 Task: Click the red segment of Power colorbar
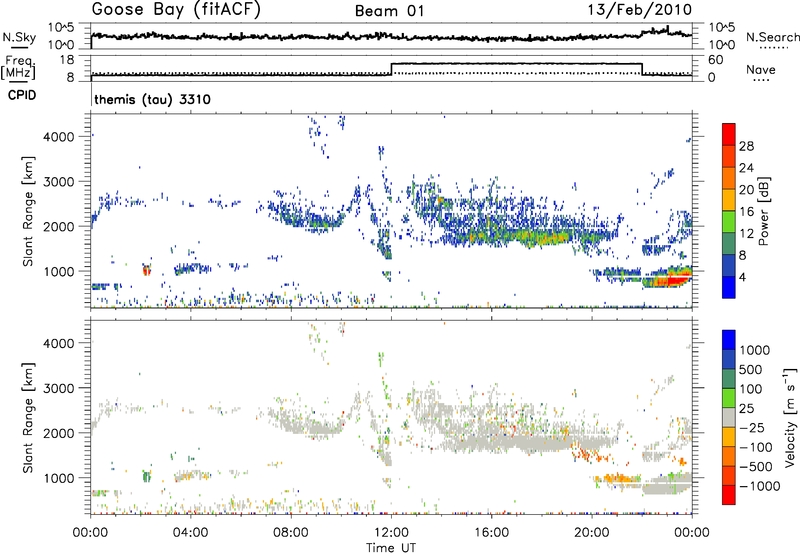[x=729, y=134]
